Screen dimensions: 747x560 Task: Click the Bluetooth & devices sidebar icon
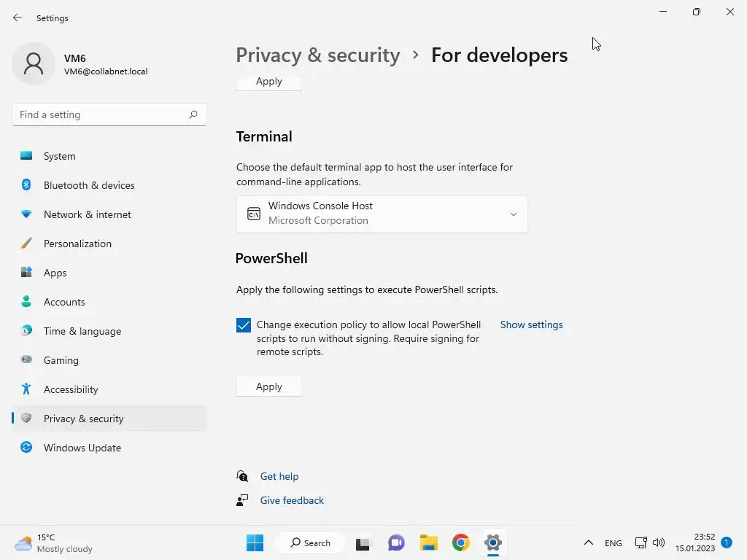click(x=26, y=185)
